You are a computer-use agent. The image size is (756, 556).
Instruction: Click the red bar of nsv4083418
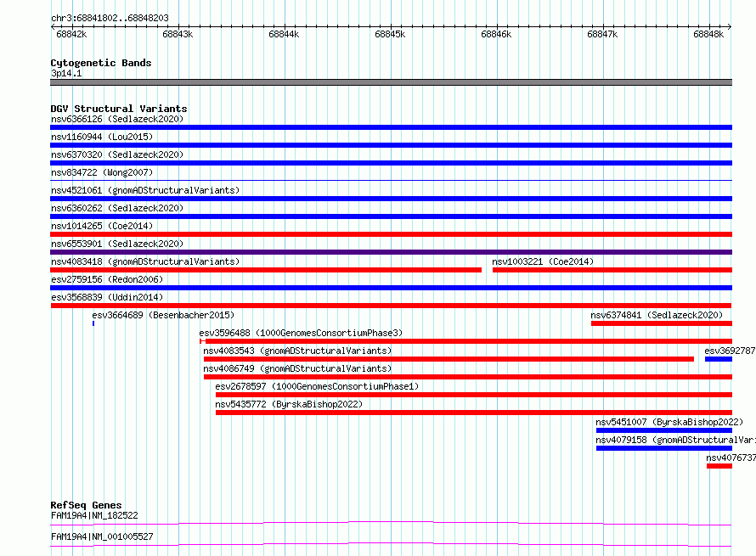[266, 270]
